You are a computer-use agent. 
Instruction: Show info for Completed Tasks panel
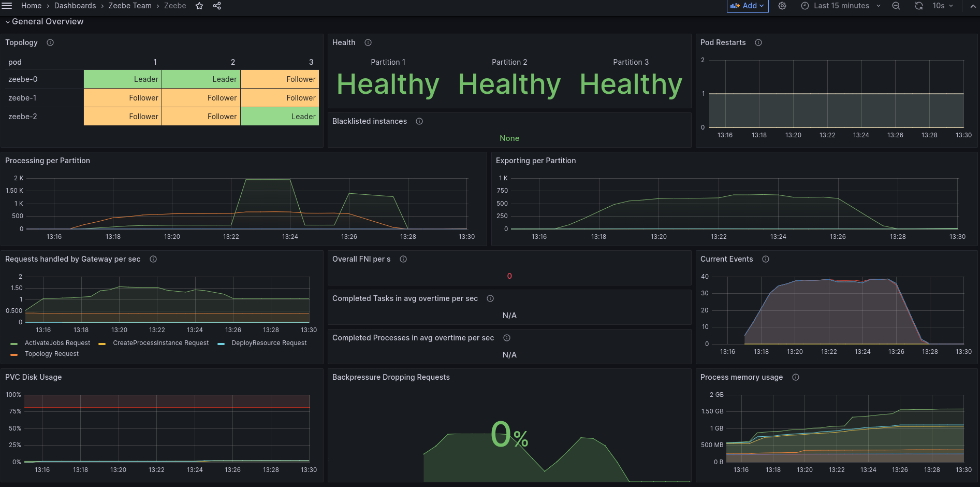490,298
